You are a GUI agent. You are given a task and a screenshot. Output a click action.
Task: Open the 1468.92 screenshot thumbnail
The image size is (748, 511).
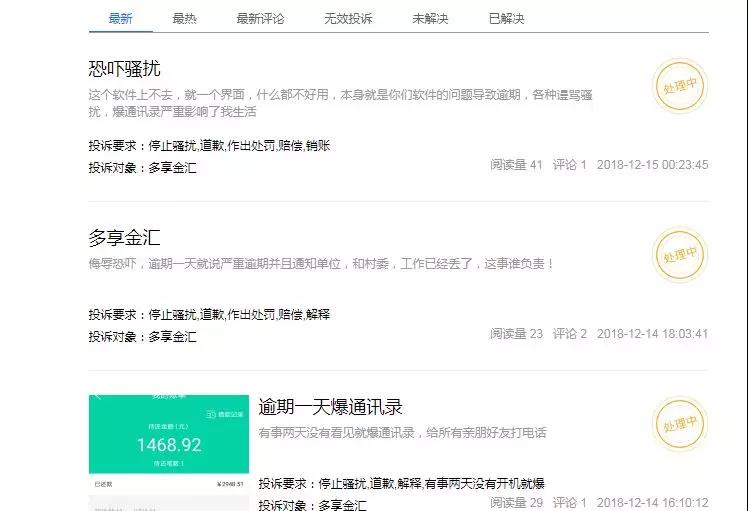click(x=169, y=452)
